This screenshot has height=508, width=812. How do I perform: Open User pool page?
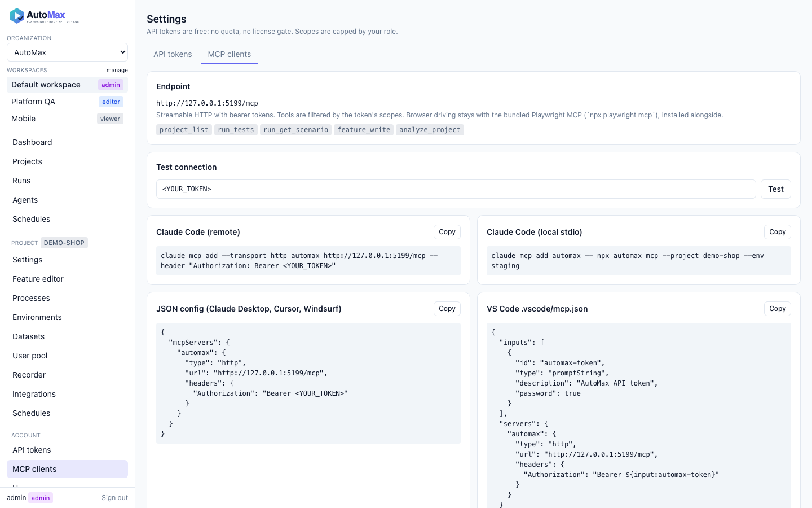click(x=67, y=356)
